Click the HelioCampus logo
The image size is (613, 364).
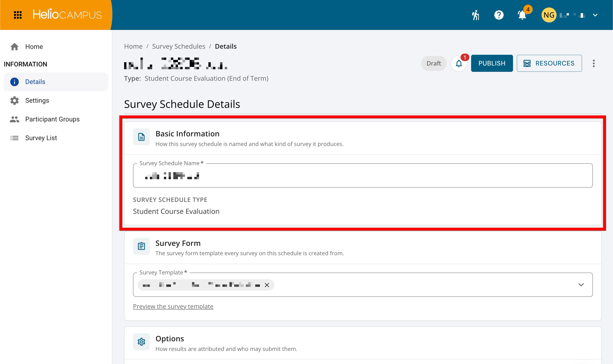pyautogui.click(x=67, y=15)
